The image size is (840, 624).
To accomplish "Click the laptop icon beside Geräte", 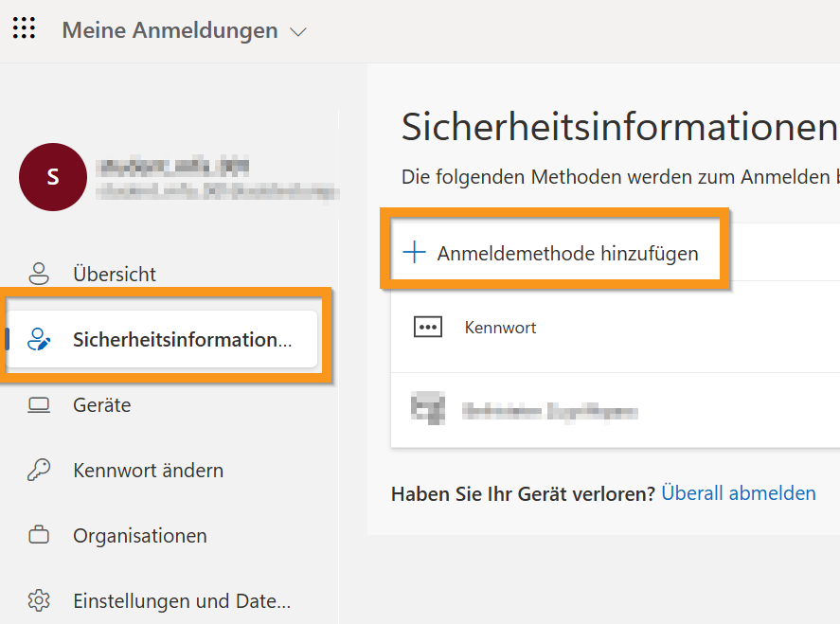I will 39,405.
